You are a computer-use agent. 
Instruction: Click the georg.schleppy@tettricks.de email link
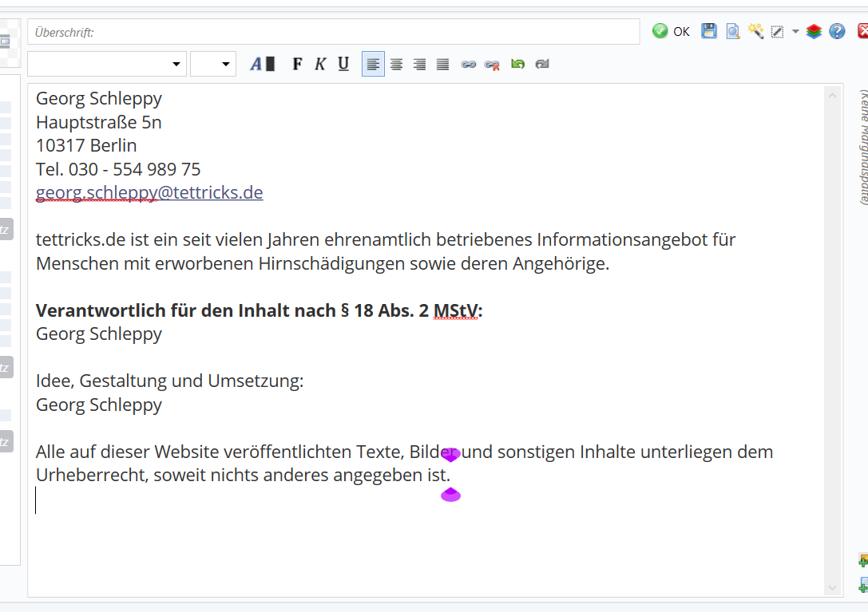[x=149, y=192]
